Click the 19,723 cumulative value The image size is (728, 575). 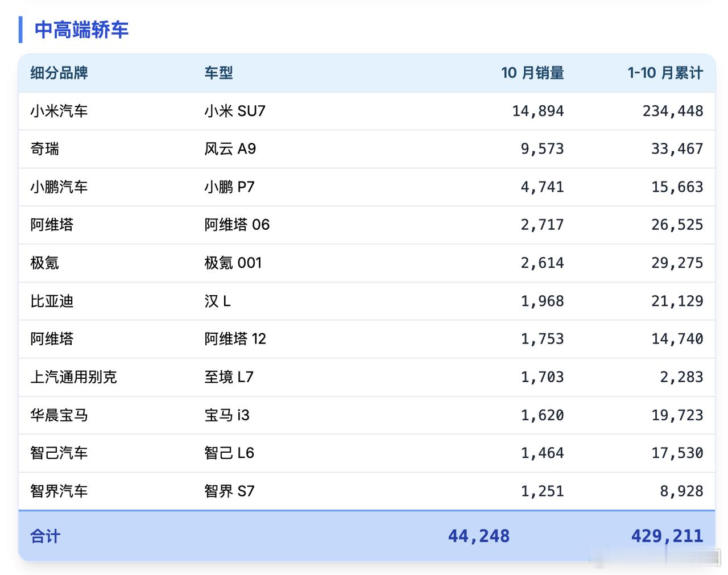tap(677, 415)
